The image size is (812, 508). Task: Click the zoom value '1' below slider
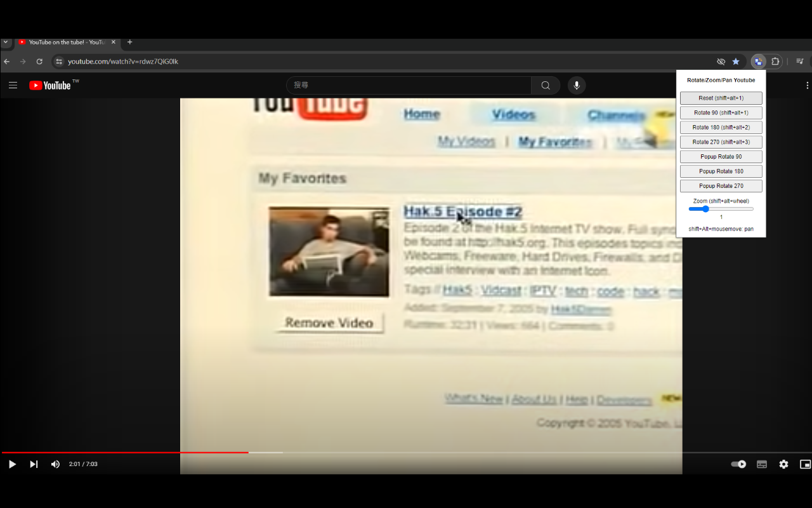721,218
